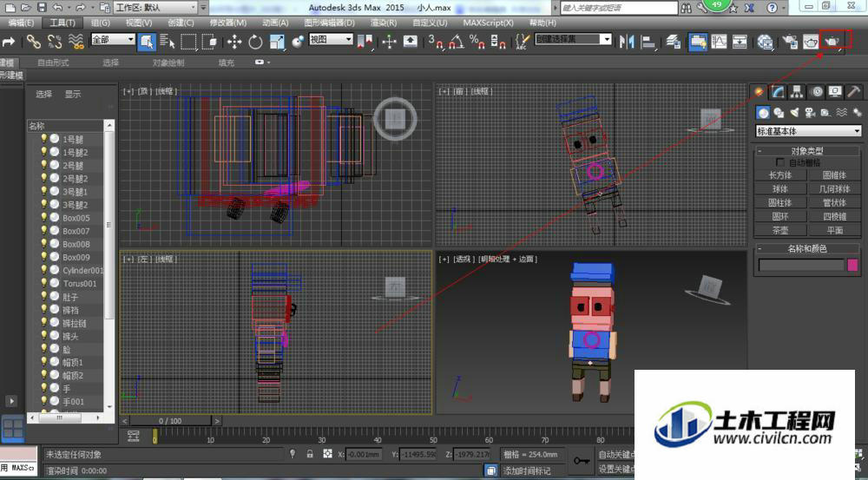868x480 pixels.
Task: Click the Align tool icon
Action: point(648,42)
